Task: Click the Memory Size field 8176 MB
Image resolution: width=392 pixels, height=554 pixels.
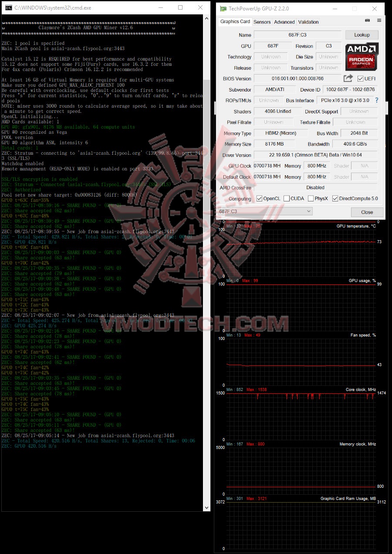Action: pos(275,144)
